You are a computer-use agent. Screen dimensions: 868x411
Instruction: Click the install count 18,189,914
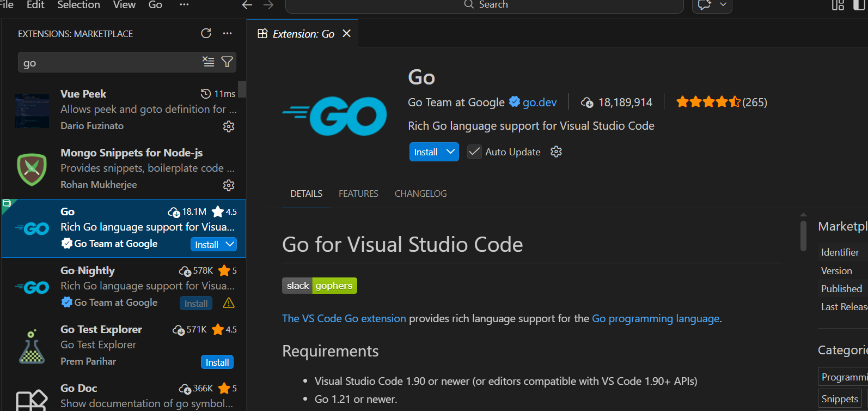pyautogui.click(x=625, y=102)
